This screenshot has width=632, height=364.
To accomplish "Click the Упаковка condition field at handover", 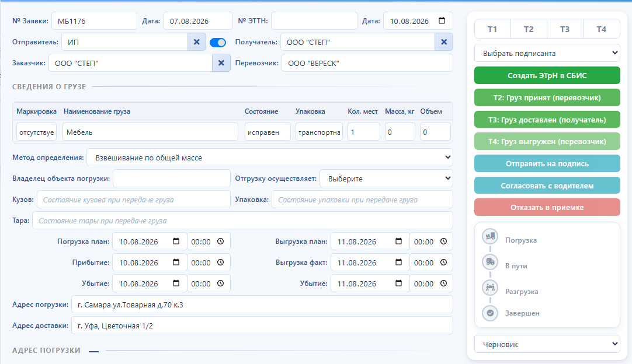I will point(362,199).
